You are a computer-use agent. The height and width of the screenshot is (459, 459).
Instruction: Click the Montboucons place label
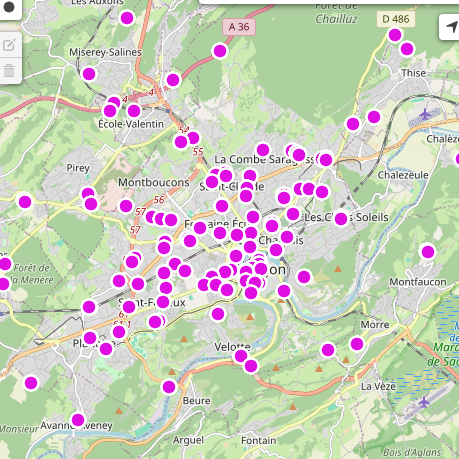[x=154, y=182]
